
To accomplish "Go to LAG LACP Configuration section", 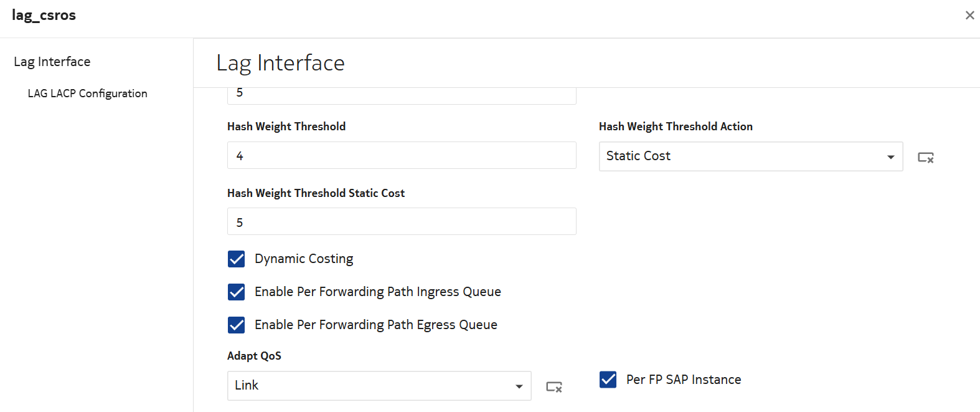I will coord(87,93).
